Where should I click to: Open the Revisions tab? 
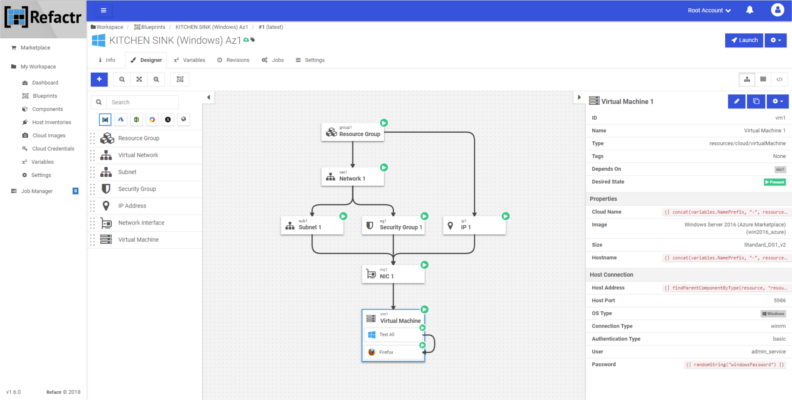tap(233, 60)
